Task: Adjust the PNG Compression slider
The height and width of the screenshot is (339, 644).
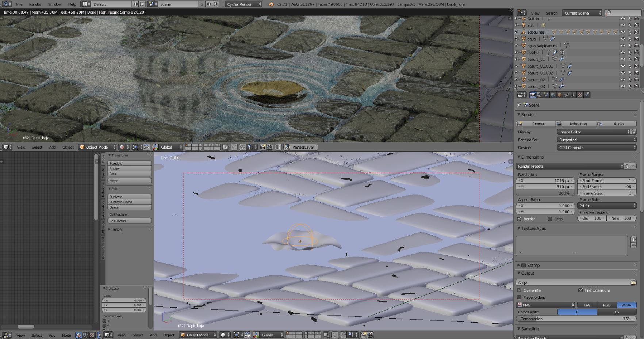Action: click(x=576, y=319)
